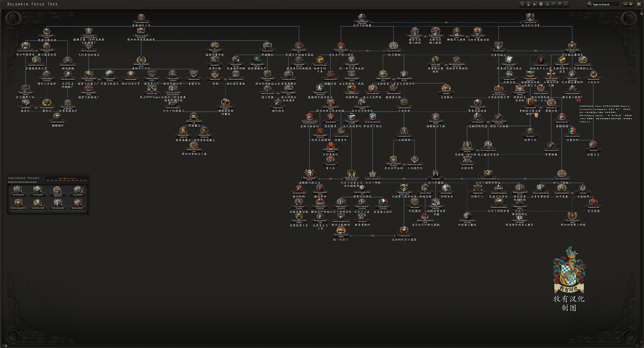Viewport: 644px width, 348px height.
Task: Select the National Military Academy focus
Action: [x=215, y=47]
